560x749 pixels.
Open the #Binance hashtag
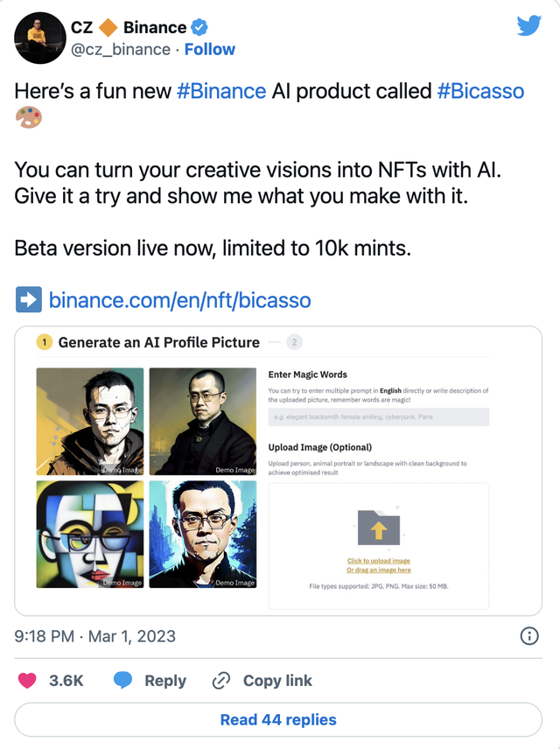point(222,91)
